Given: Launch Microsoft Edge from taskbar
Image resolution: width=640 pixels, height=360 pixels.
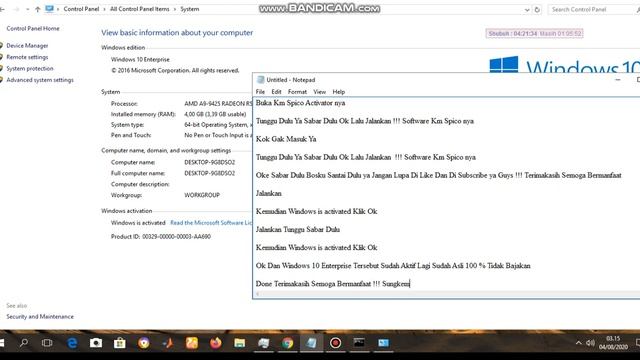Looking at the screenshot, I should [x=72, y=343].
